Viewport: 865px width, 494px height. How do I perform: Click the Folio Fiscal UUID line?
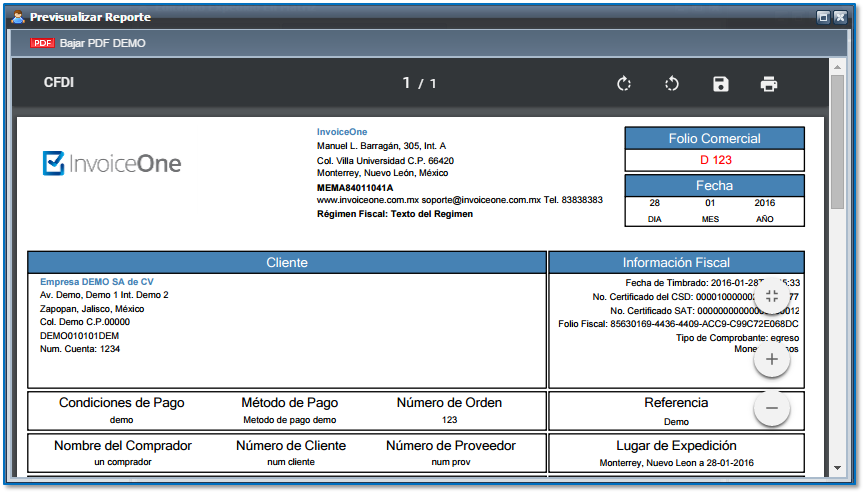(678, 324)
